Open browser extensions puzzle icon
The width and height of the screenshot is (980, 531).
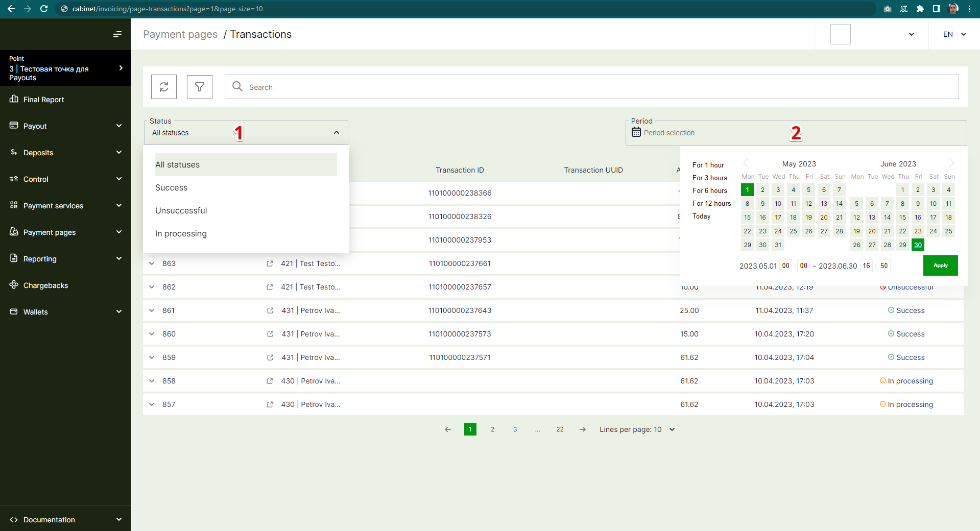coord(920,9)
